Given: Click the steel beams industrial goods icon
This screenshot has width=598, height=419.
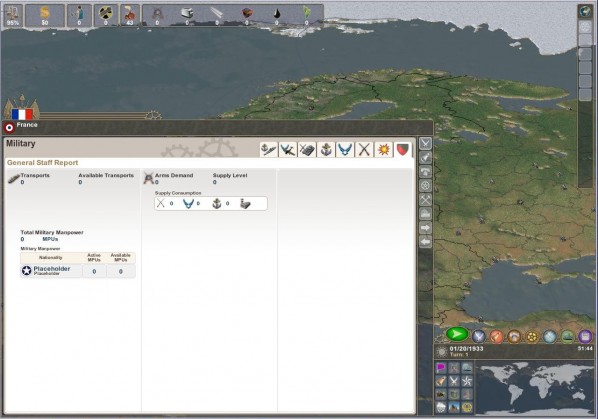Looking at the screenshot, I should pos(217,14).
